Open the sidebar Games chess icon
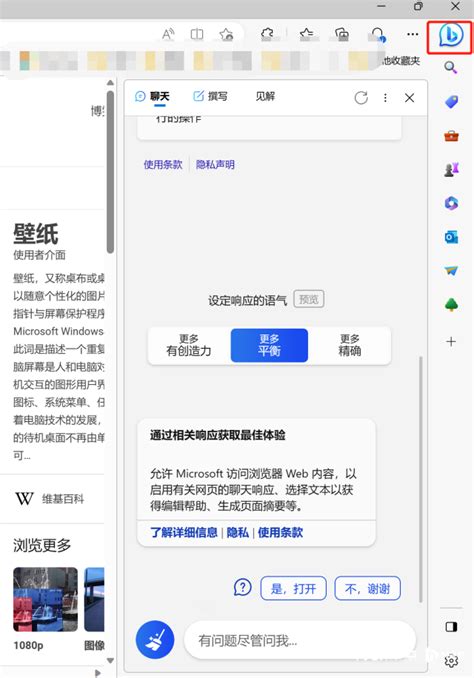The image size is (474, 678). 451,170
